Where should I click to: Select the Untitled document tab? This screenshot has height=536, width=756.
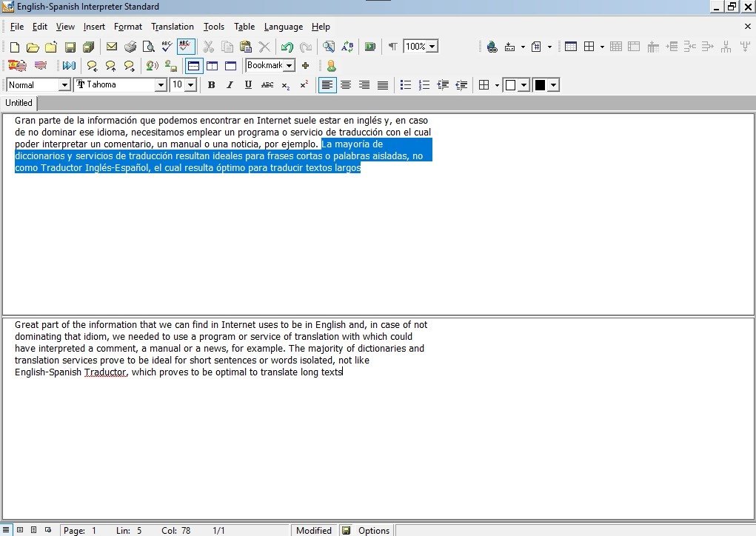pyautogui.click(x=19, y=103)
